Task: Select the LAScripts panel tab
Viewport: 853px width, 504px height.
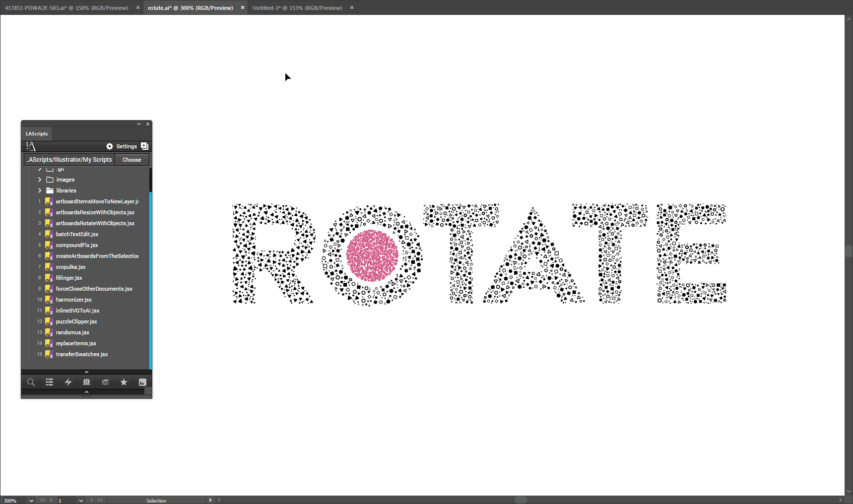Action: coord(37,133)
